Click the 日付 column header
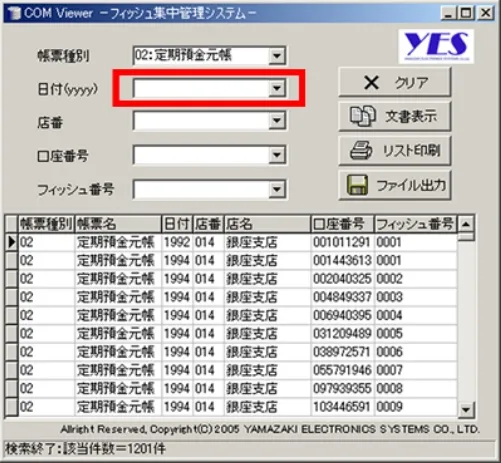 point(177,224)
